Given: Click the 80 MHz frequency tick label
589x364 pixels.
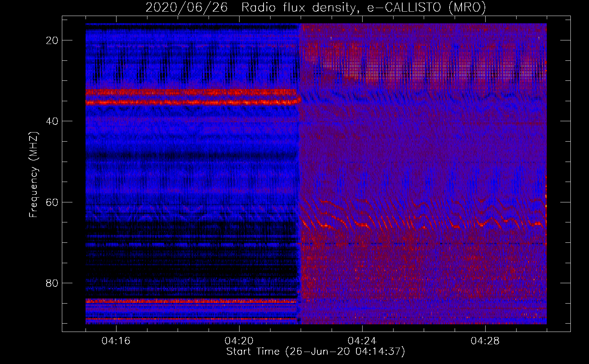Looking at the screenshot, I should pos(52,283).
